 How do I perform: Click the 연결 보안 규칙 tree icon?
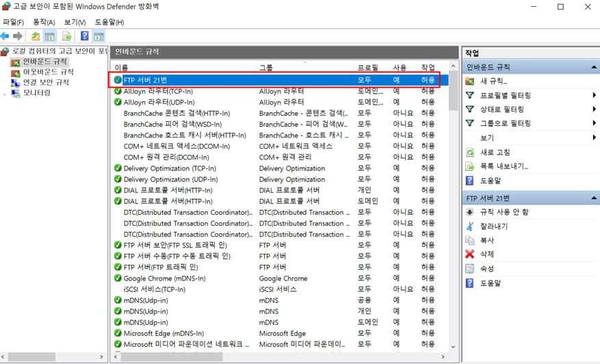(15, 83)
